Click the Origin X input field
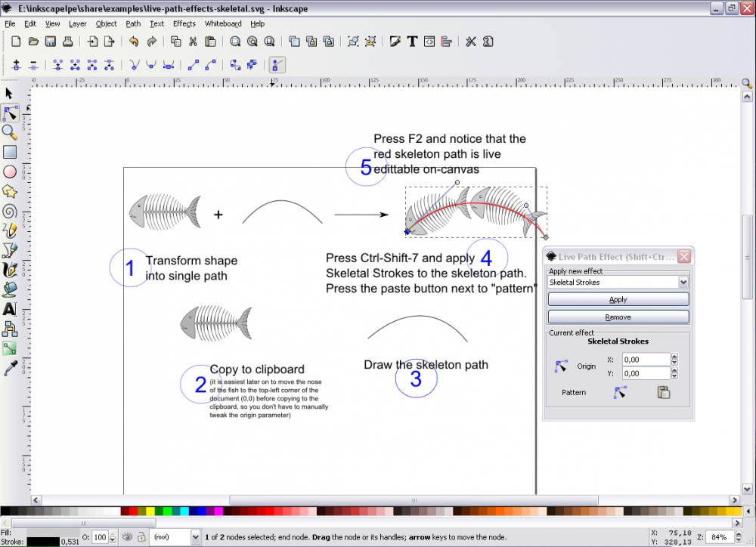Screen dimensions: 756x547 point(644,360)
